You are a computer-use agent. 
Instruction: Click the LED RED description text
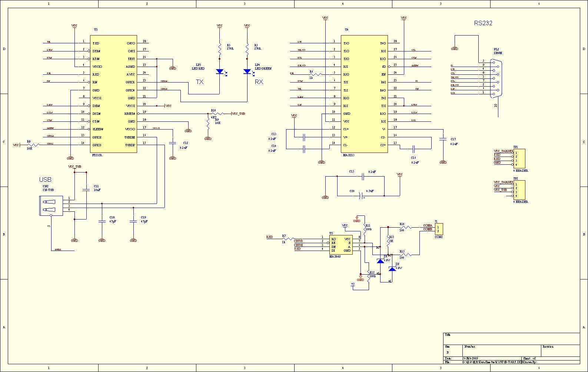tap(198, 68)
